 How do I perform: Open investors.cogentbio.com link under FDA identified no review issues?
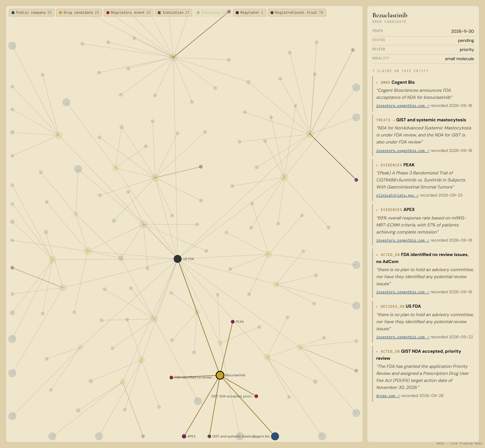[403, 292]
